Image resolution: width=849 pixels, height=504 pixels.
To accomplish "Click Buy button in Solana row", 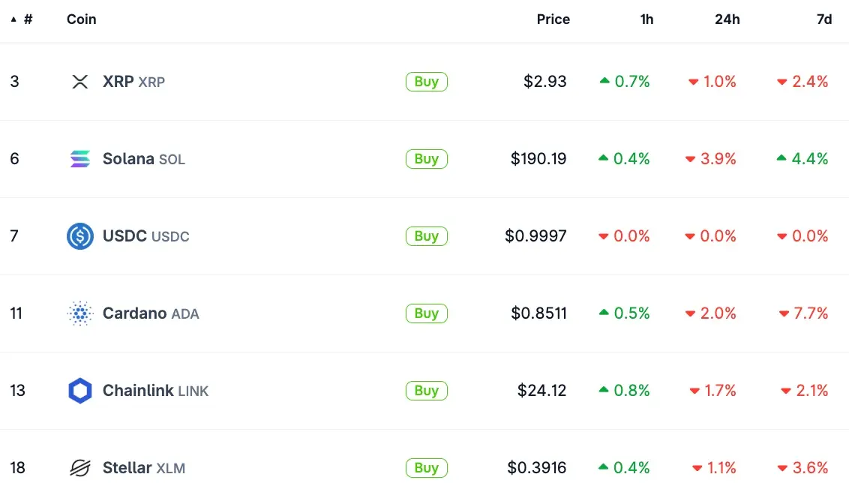I will coord(427,159).
